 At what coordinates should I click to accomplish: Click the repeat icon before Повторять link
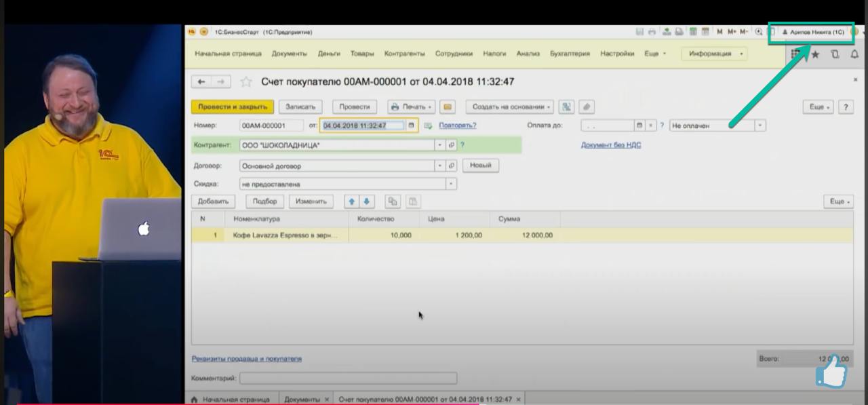pyautogui.click(x=428, y=126)
